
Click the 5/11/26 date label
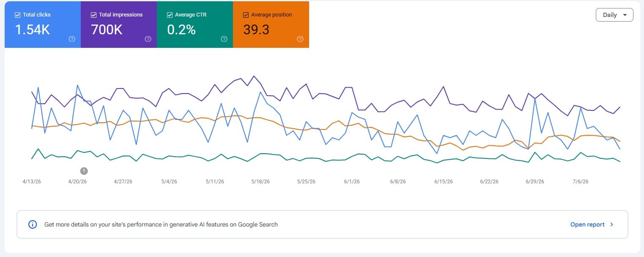click(215, 182)
